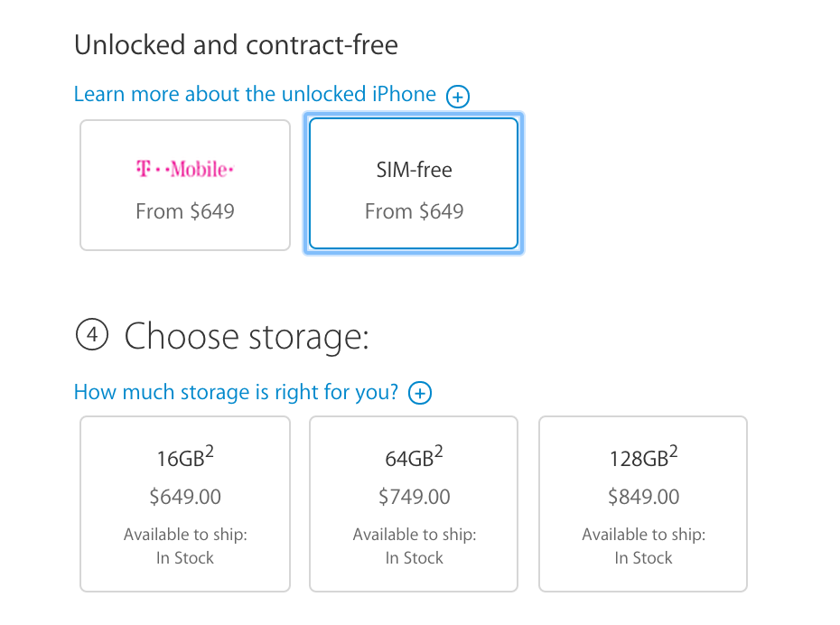
Task: Open 'How much storage is right for you?'
Action: pos(236,392)
